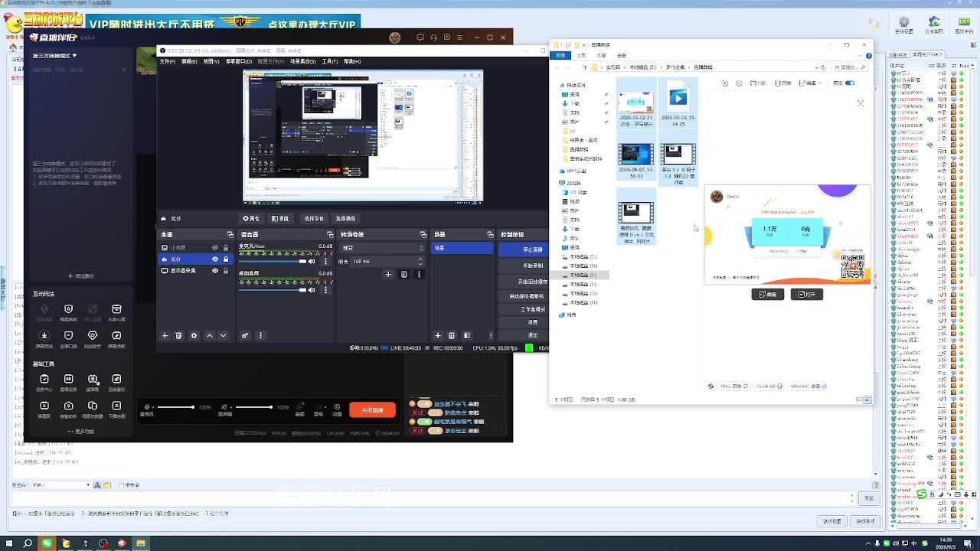This screenshot has width=980, height=551.
Task: Open the scene transition type dropdown
Action: click(382, 248)
